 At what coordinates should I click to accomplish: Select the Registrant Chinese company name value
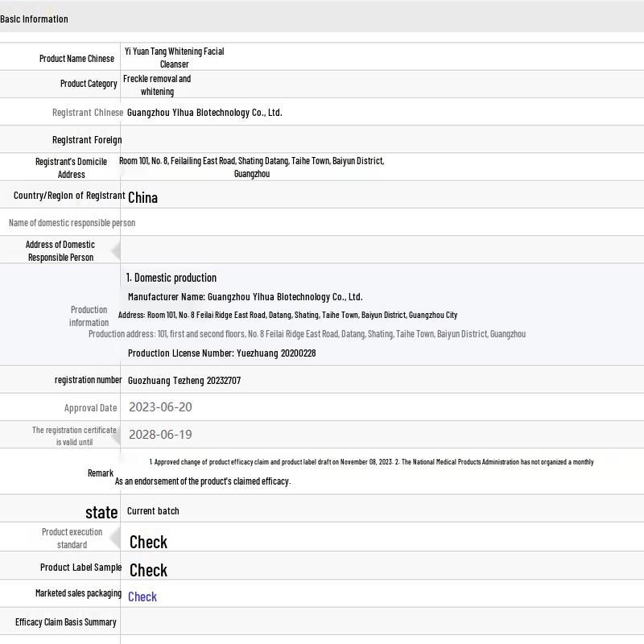click(204, 113)
